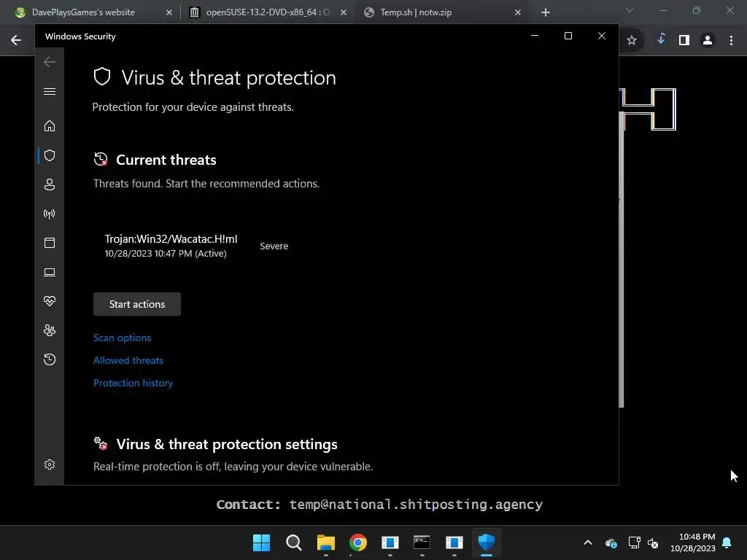Open the Scan options link

pos(123,338)
